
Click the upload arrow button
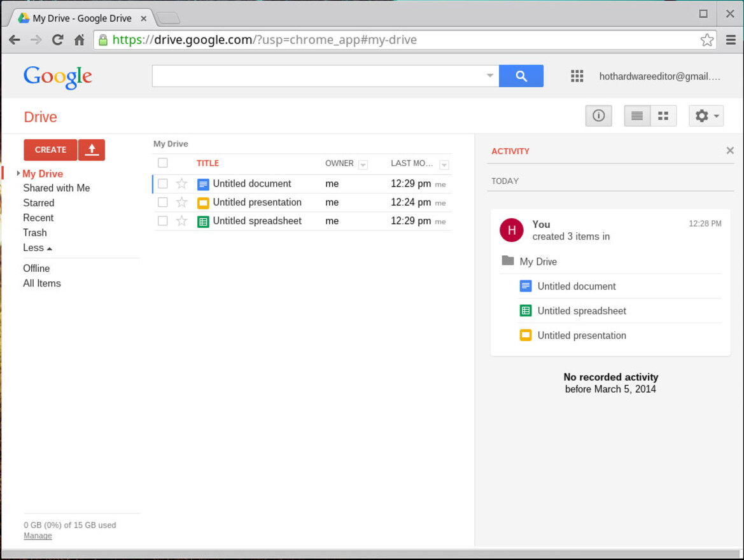tap(92, 150)
